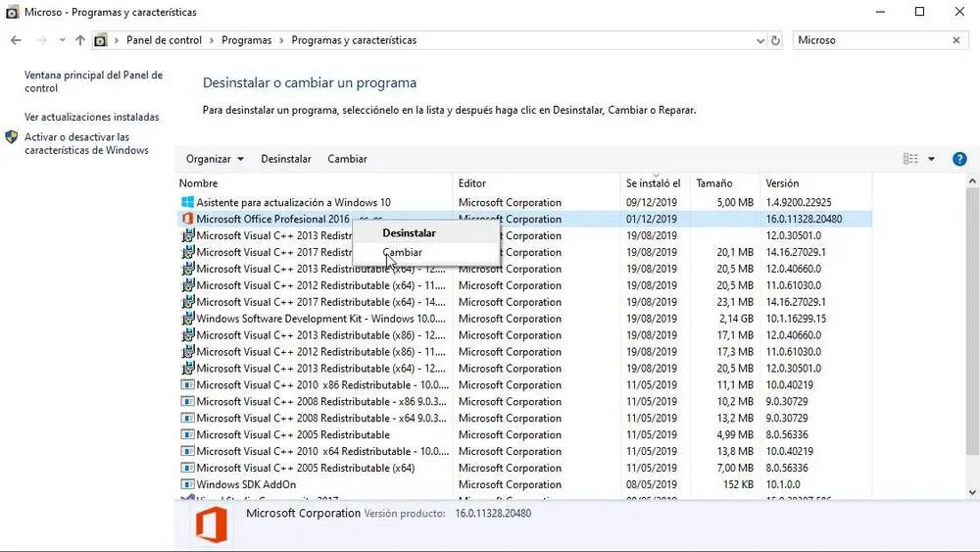The image size is (980, 552).
Task: Click the icon of Visual C++ 2008 x86 entry
Action: coord(187,401)
